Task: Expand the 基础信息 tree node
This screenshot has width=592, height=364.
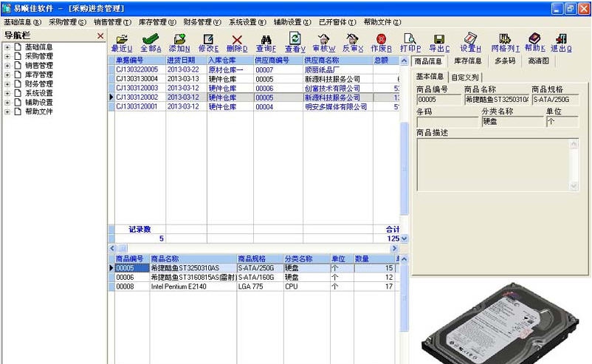Action: (x=7, y=47)
